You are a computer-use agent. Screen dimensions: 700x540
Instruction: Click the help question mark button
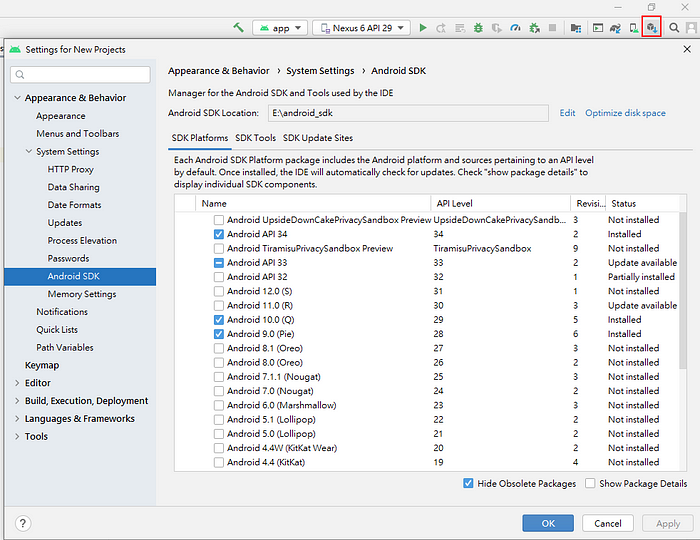point(23,523)
